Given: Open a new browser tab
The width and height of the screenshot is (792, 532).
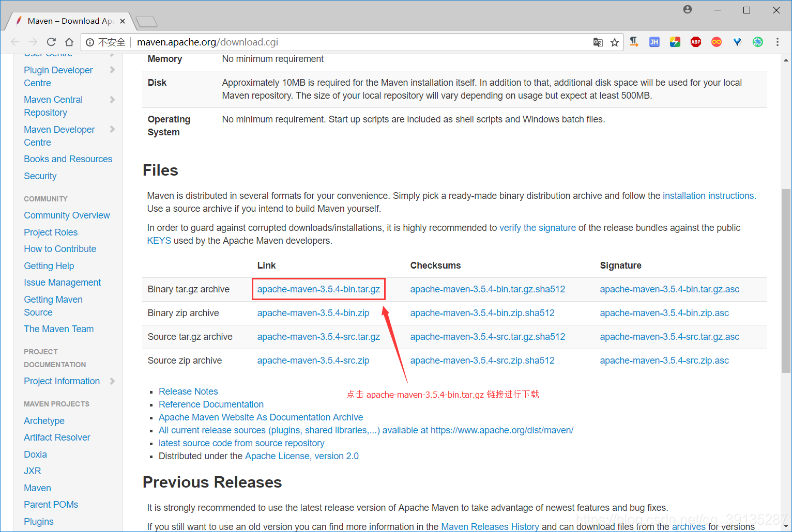Looking at the screenshot, I should 146,22.
